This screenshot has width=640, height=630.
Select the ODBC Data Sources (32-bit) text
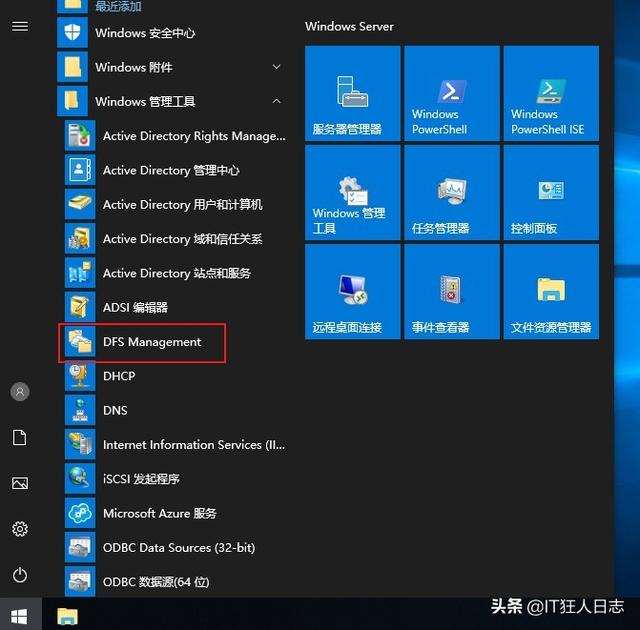tap(179, 548)
